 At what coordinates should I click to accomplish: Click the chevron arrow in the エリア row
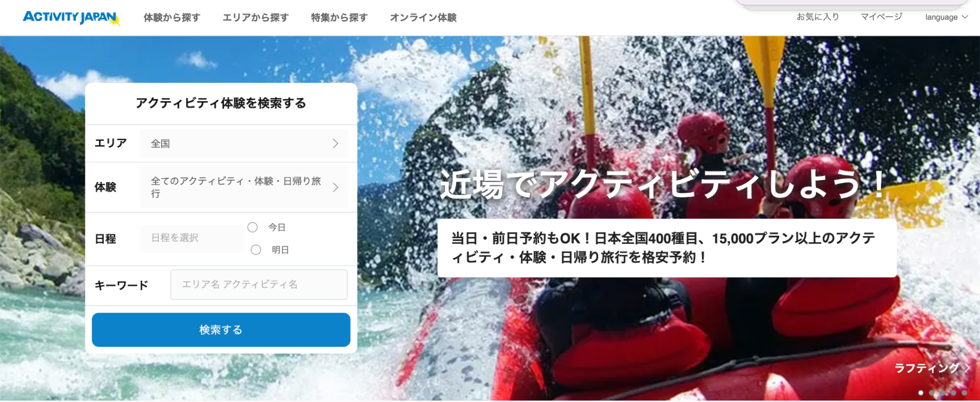point(335,143)
